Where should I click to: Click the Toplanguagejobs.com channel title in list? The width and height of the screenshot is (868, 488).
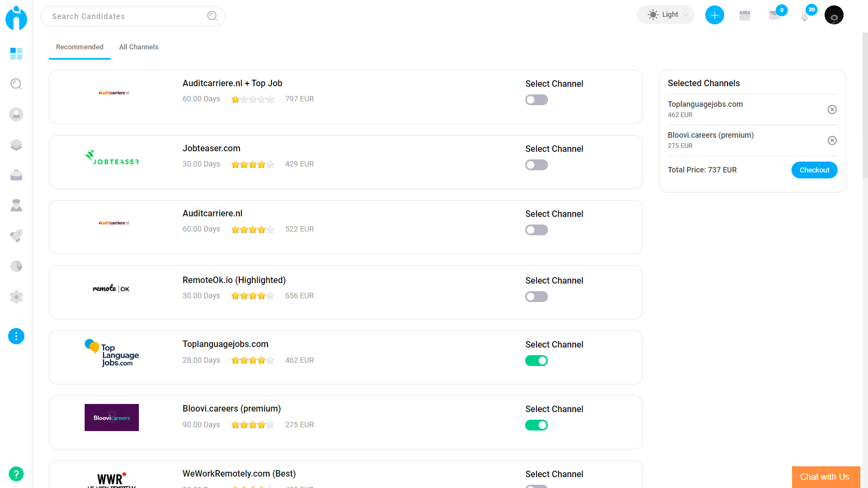[x=226, y=344]
